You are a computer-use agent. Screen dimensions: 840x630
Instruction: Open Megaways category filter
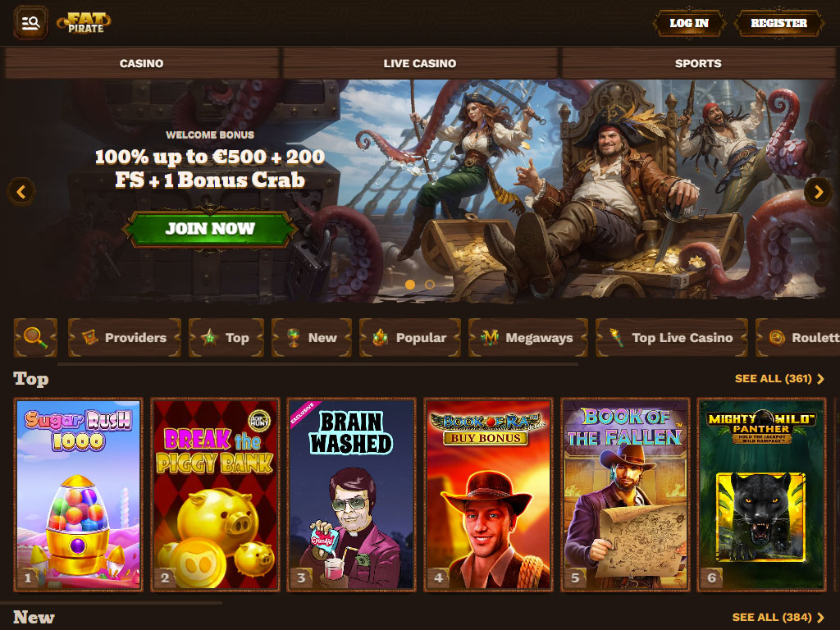tap(527, 337)
